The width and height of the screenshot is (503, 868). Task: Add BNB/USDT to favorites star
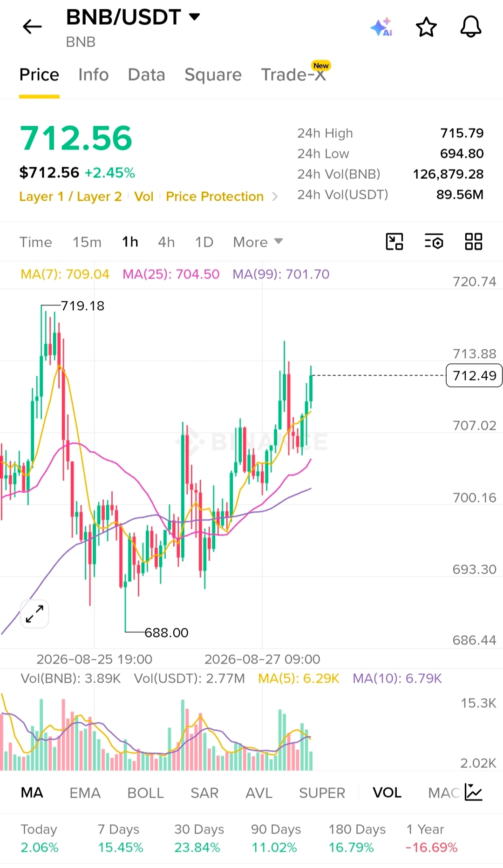[426, 27]
